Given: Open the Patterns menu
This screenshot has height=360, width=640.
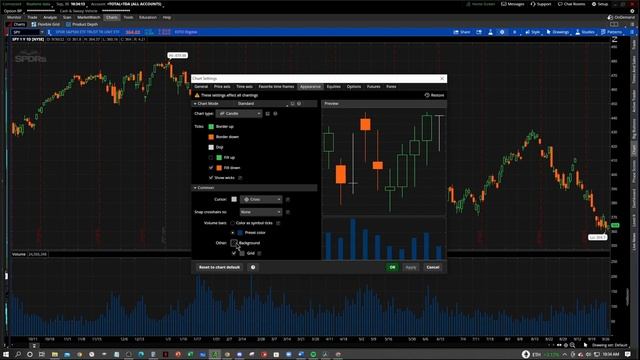Looking at the screenshot, I should point(611,32).
